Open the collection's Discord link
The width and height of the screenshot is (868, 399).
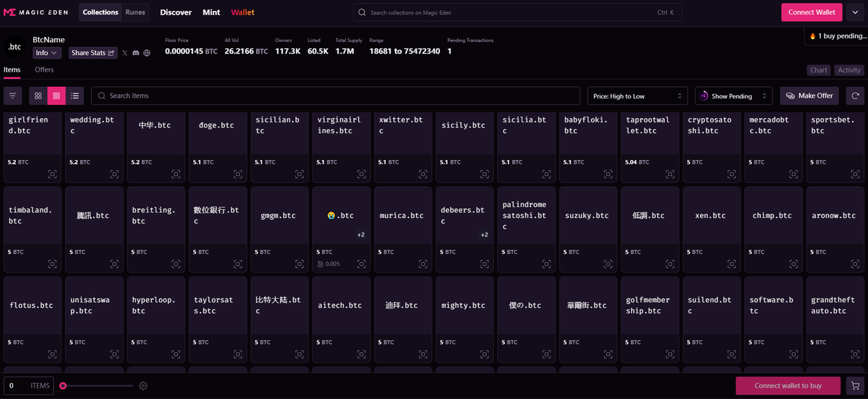click(135, 53)
